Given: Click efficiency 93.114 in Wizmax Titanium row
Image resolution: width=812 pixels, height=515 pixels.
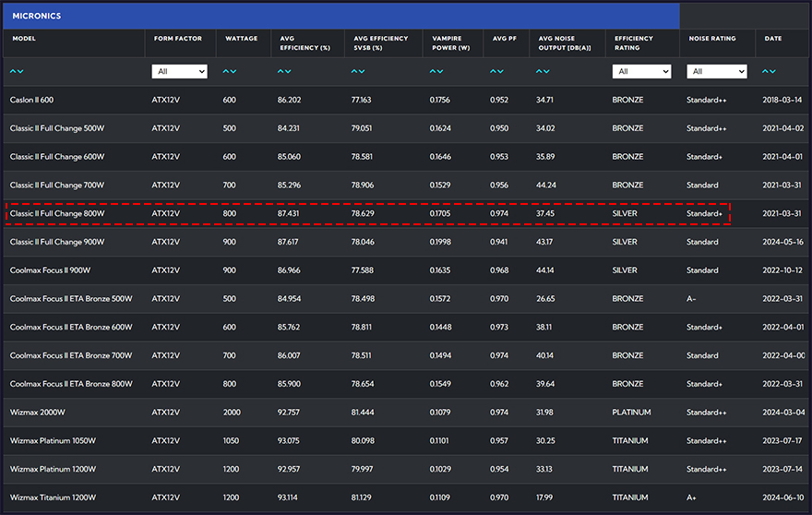Looking at the screenshot, I should [287, 497].
